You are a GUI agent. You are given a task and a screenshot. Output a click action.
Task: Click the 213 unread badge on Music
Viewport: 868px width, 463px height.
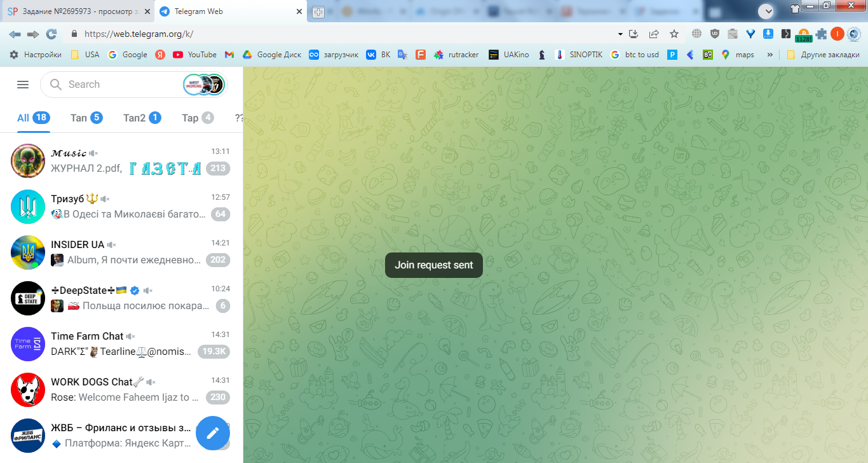(218, 169)
